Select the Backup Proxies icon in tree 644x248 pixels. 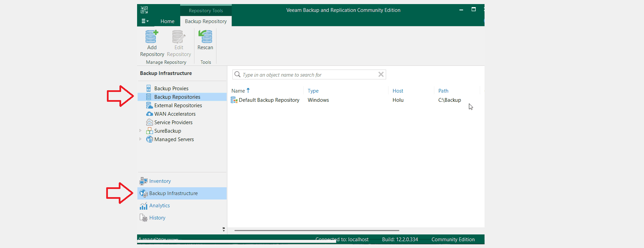click(x=149, y=88)
